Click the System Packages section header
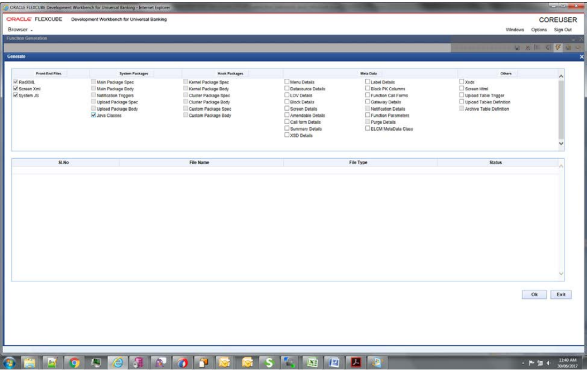Viewport: 588px width, 370px height. [134, 73]
